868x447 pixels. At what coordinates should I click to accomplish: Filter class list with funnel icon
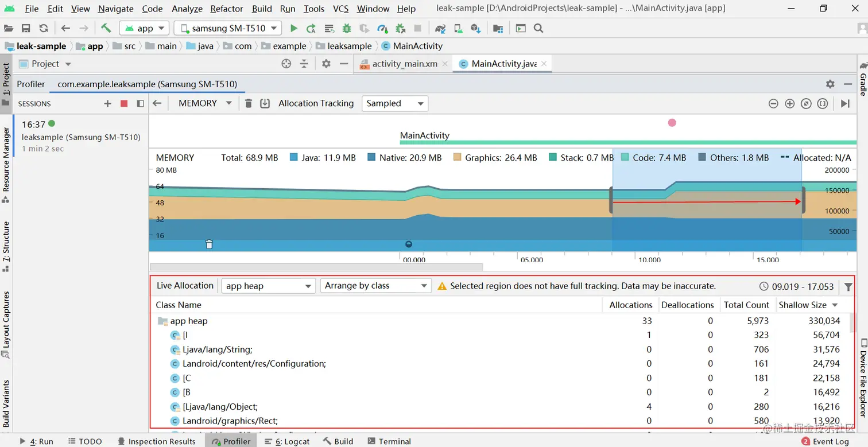click(848, 286)
